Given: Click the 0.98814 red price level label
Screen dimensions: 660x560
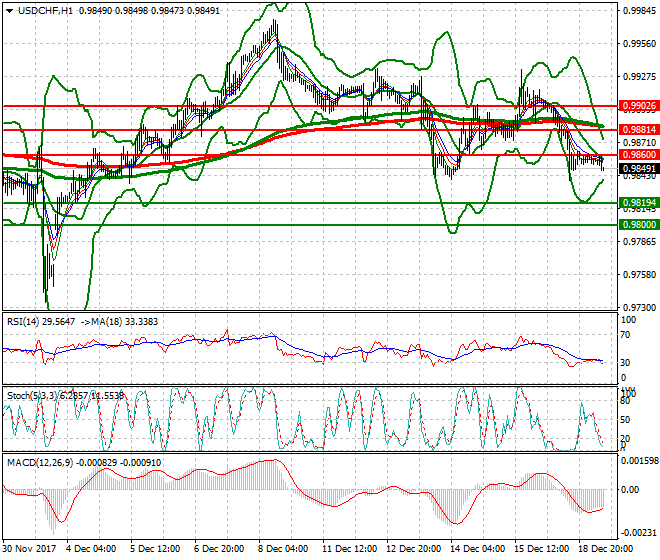Looking at the screenshot, I should (639, 130).
